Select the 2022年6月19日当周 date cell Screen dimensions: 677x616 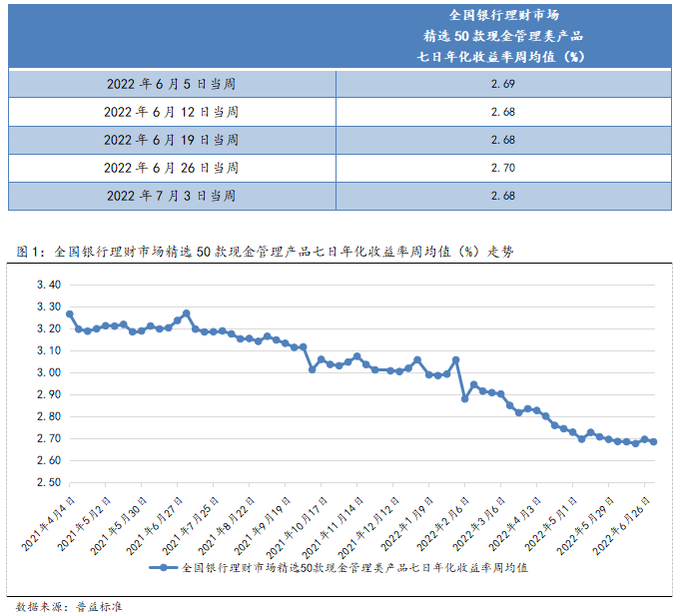click(171, 140)
